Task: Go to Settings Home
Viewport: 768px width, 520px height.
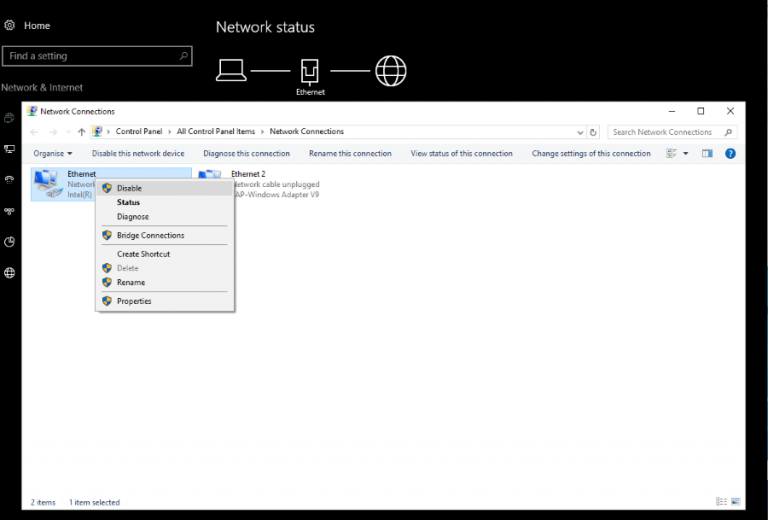Action: click(37, 25)
